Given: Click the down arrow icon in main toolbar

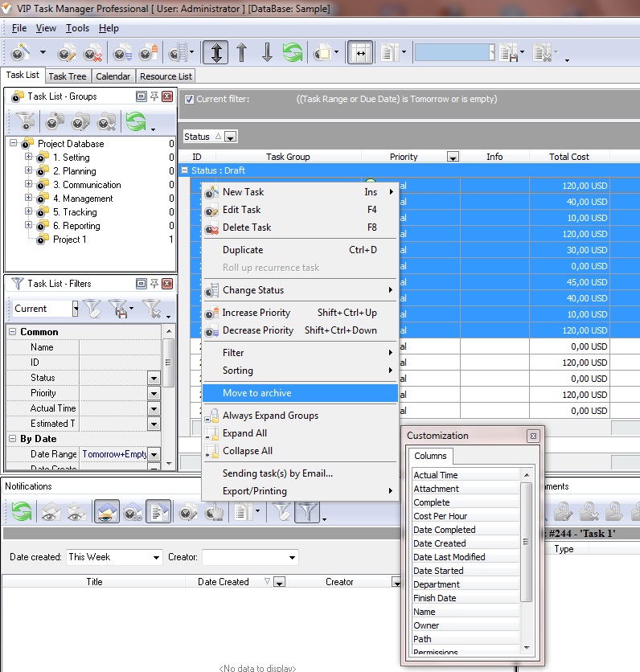Looking at the screenshot, I should 268,53.
